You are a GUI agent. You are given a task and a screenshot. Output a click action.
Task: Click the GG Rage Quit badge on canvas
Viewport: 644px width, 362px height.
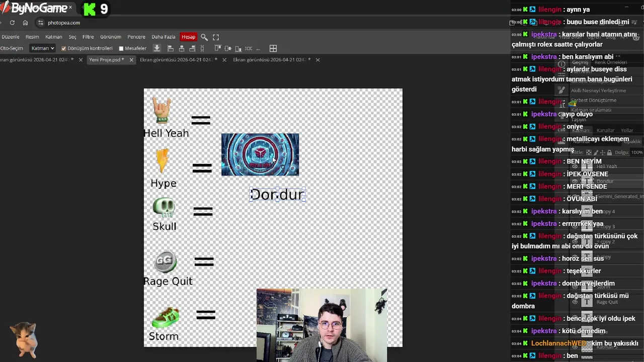click(x=165, y=261)
